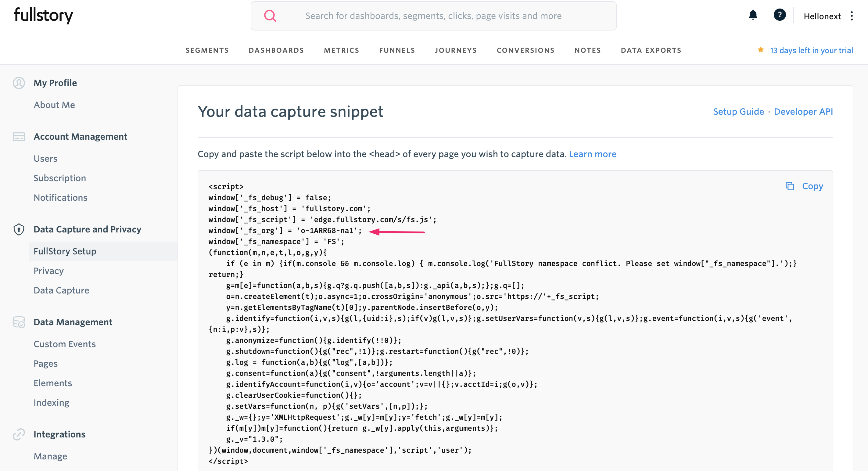Image resolution: width=868 pixels, height=471 pixels.
Task: Open the Funnels tab
Action: [x=397, y=50]
